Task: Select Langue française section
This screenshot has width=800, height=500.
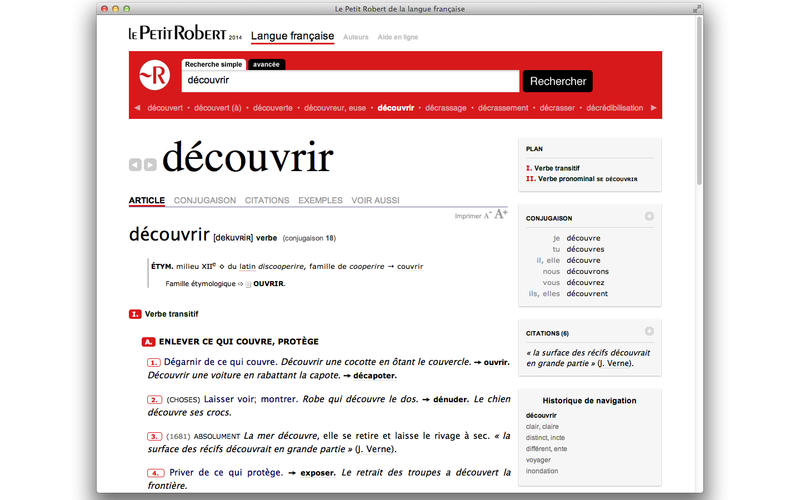Action: pyautogui.click(x=292, y=36)
